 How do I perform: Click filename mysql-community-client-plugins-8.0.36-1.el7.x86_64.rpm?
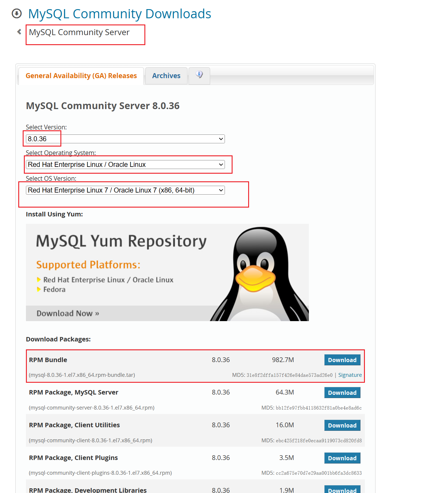pos(100,473)
